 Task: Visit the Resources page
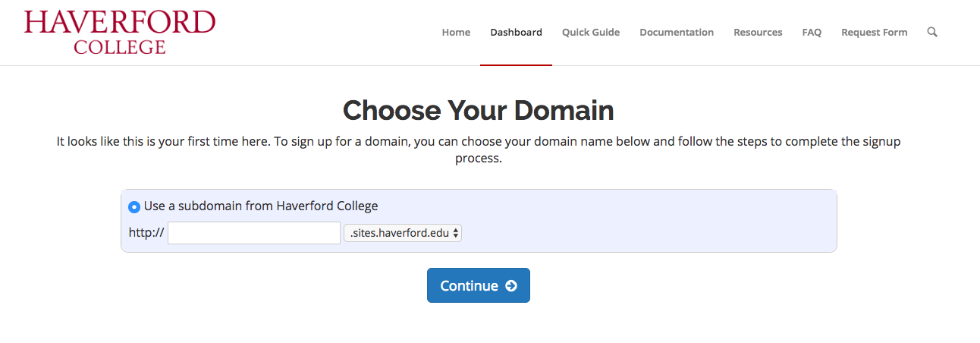point(758,33)
